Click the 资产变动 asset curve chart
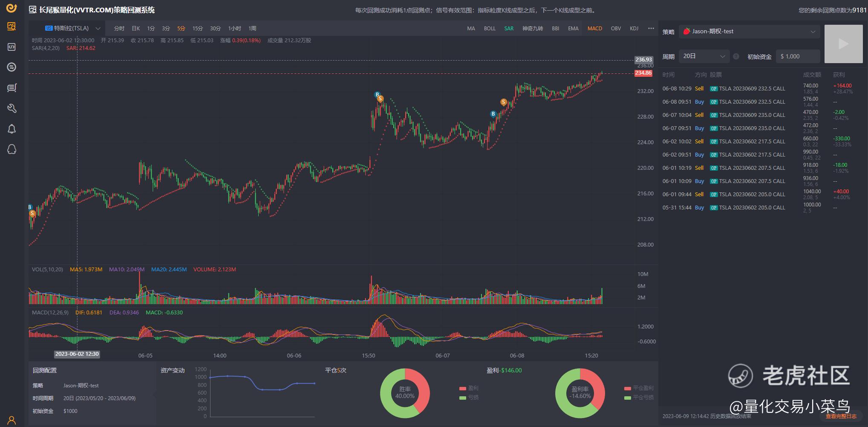This screenshot has width=868, height=427. pyautogui.click(x=262, y=392)
